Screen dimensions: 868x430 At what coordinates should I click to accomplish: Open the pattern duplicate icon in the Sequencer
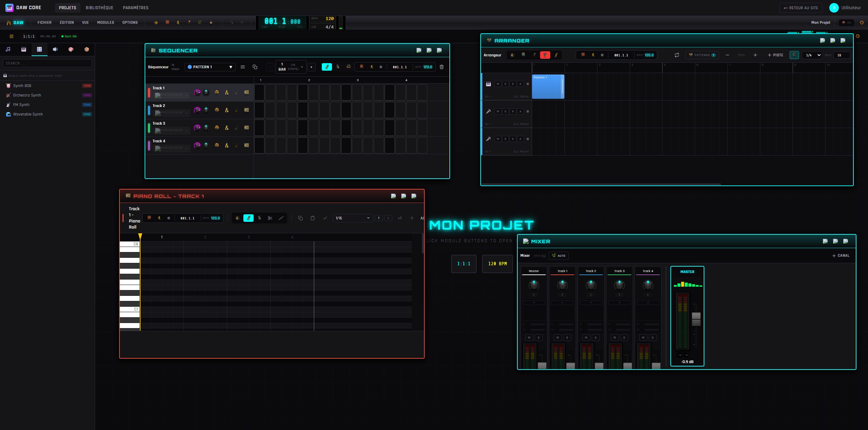coord(255,67)
